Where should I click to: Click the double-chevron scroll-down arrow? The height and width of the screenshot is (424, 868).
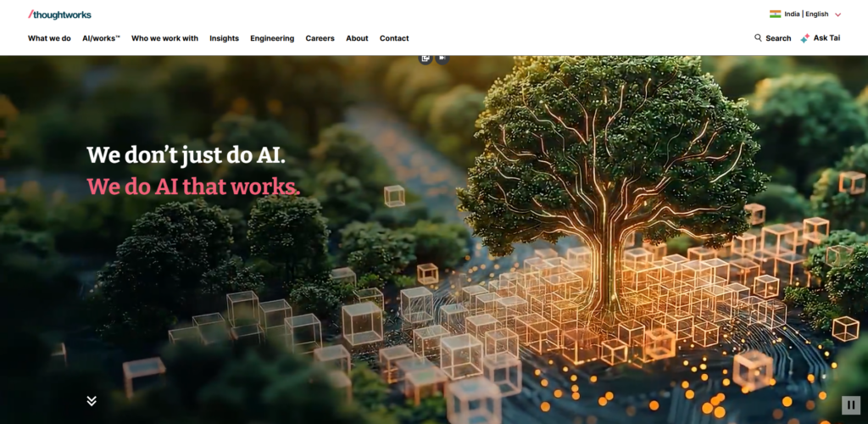pos(92,401)
